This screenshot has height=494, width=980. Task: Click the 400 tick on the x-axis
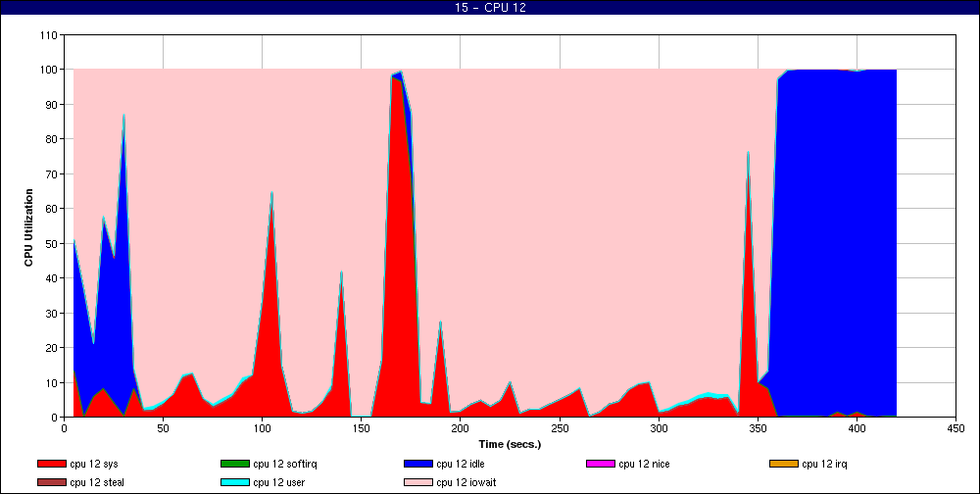pos(857,429)
